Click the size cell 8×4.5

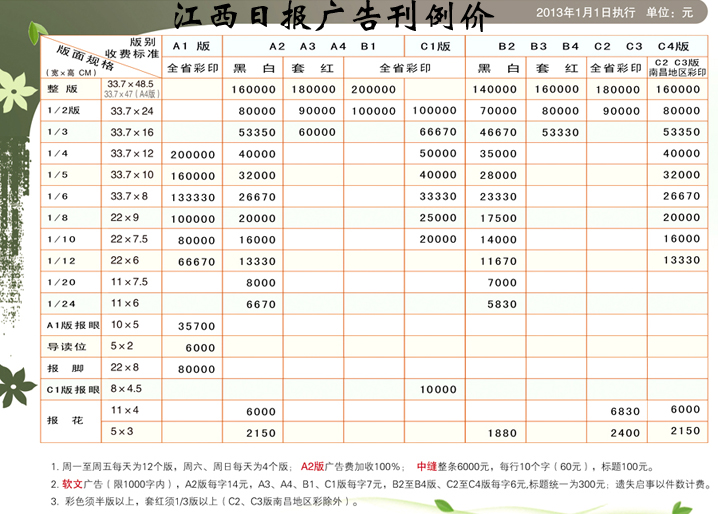[126, 389]
